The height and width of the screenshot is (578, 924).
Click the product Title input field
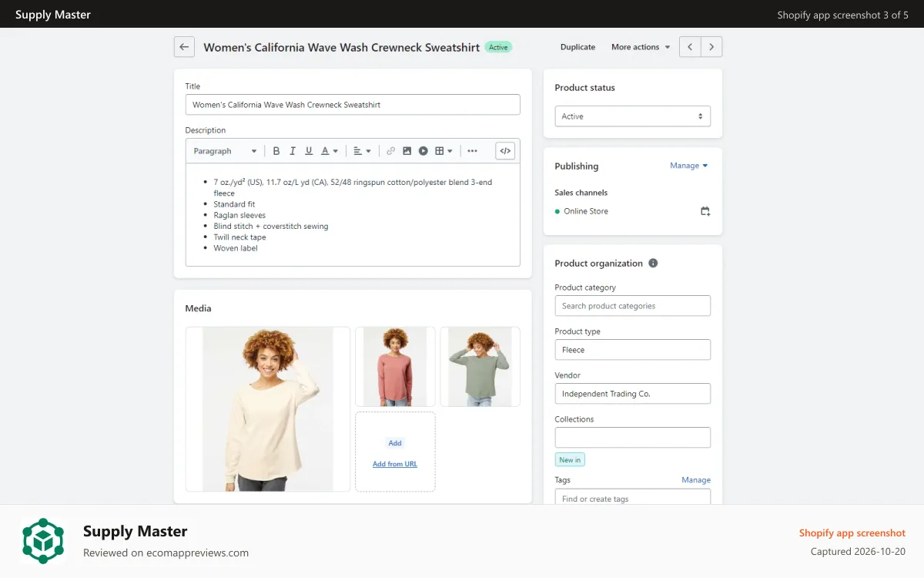click(x=353, y=105)
